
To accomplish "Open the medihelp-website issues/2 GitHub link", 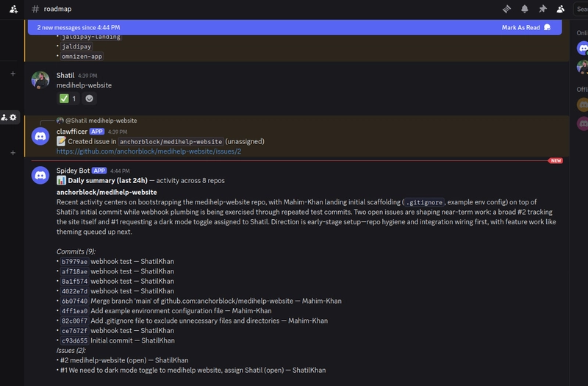I will click(x=148, y=151).
